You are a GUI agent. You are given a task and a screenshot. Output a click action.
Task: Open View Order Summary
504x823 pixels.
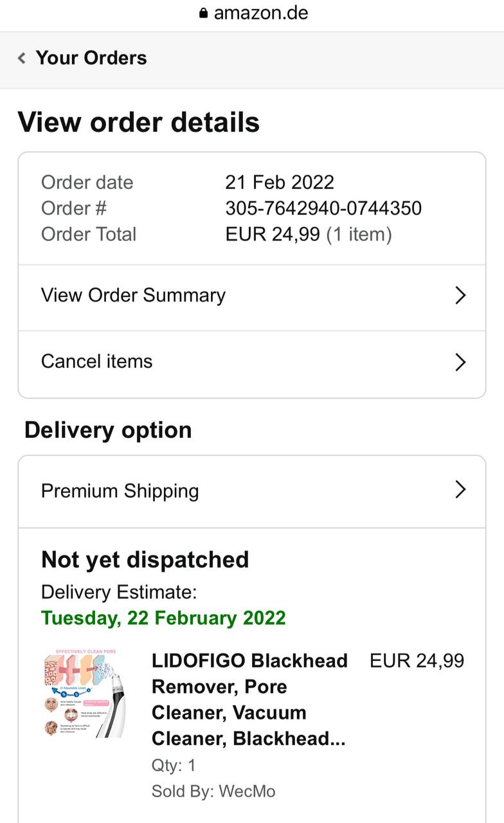point(133,295)
